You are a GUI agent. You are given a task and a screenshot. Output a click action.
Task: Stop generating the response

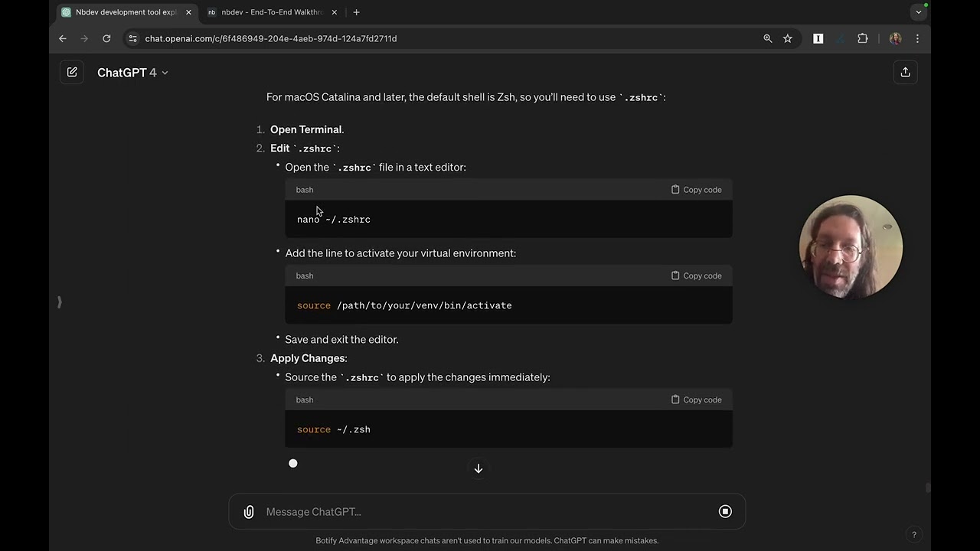pos(725,512)
